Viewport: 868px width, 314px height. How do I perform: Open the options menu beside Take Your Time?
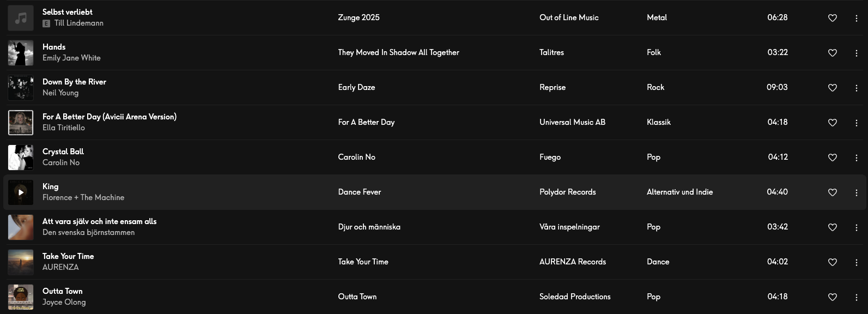pos(857,262)
